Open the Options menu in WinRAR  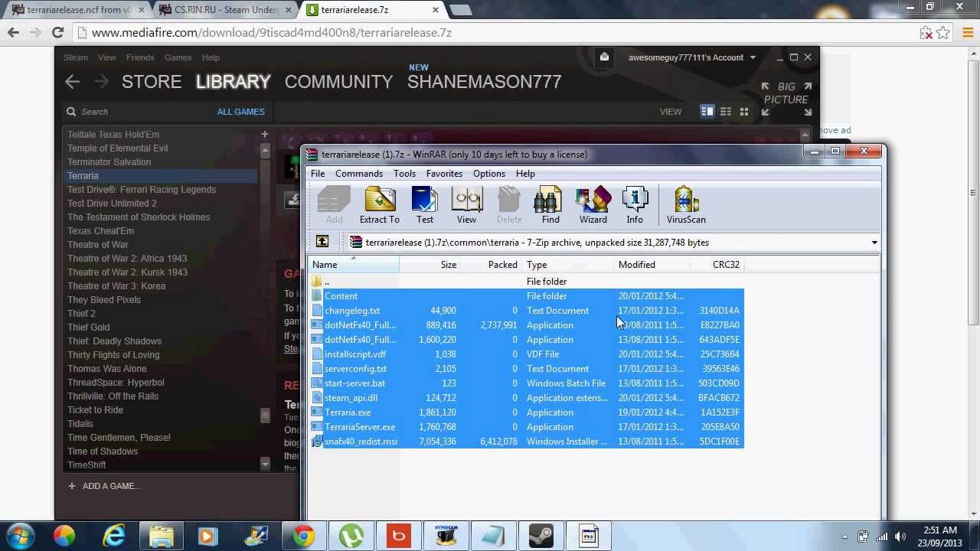click(x=489, y=174)
